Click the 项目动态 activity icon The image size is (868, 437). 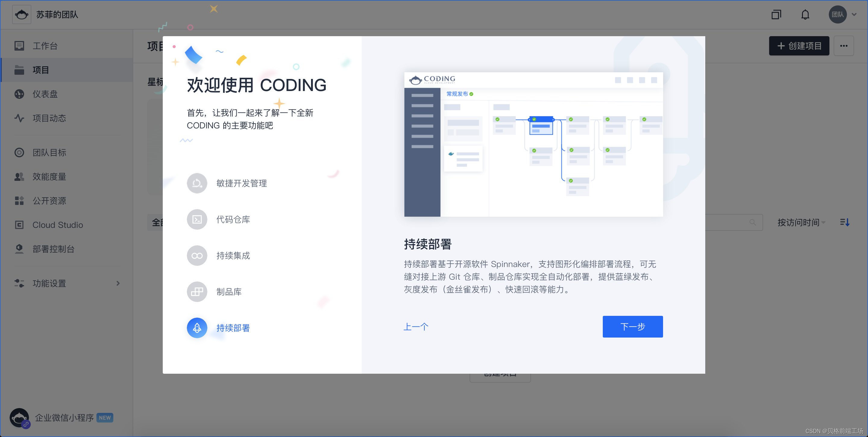(19, 118)
